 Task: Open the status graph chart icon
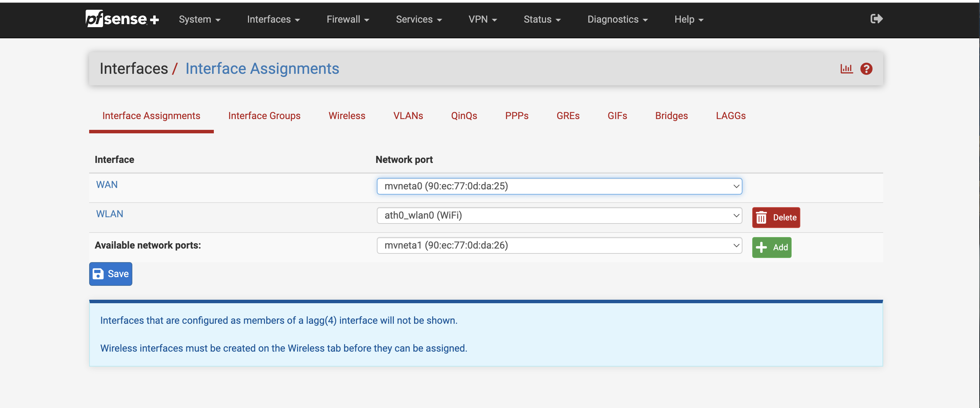click(x=847, y=69)
